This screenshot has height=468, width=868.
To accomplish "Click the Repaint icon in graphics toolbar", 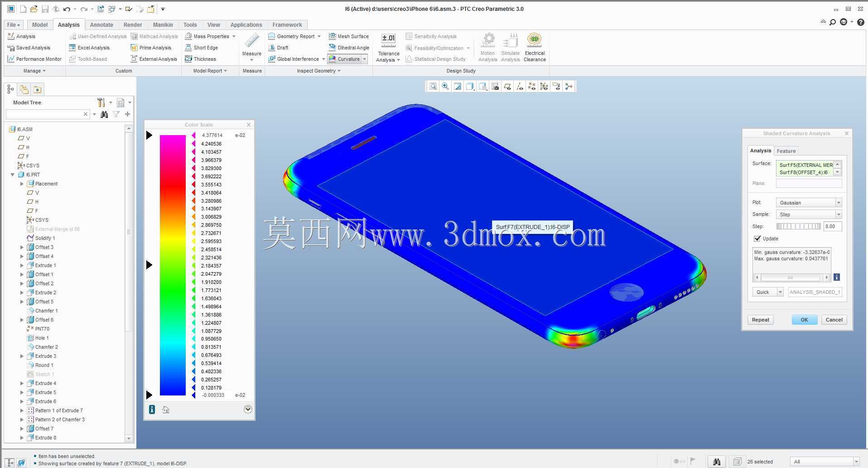I will coord(458,86).
